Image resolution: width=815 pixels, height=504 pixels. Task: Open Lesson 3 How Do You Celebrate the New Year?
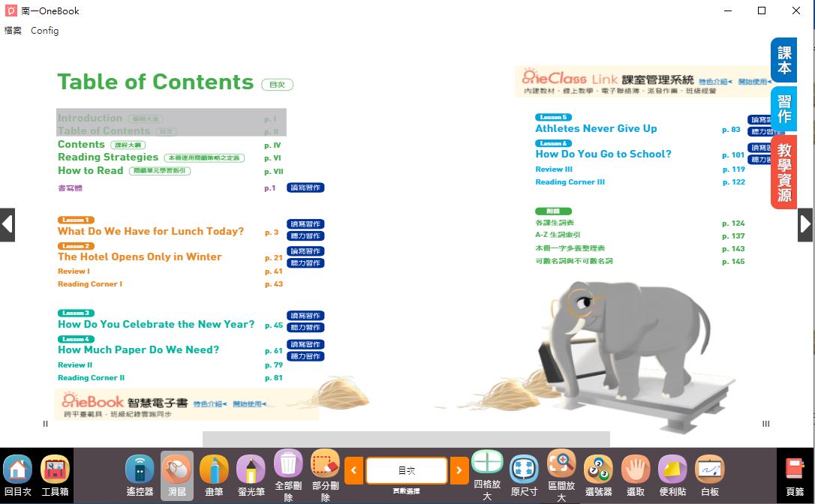point(156,324)
